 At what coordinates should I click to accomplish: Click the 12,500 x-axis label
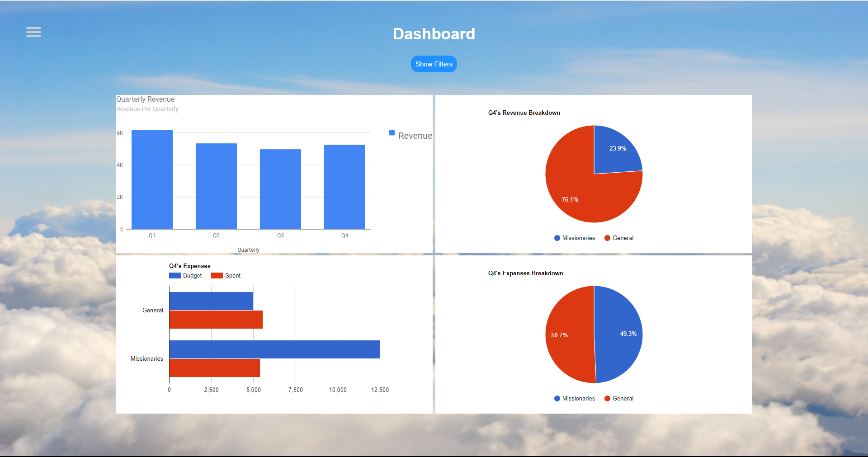pos(380,390)
